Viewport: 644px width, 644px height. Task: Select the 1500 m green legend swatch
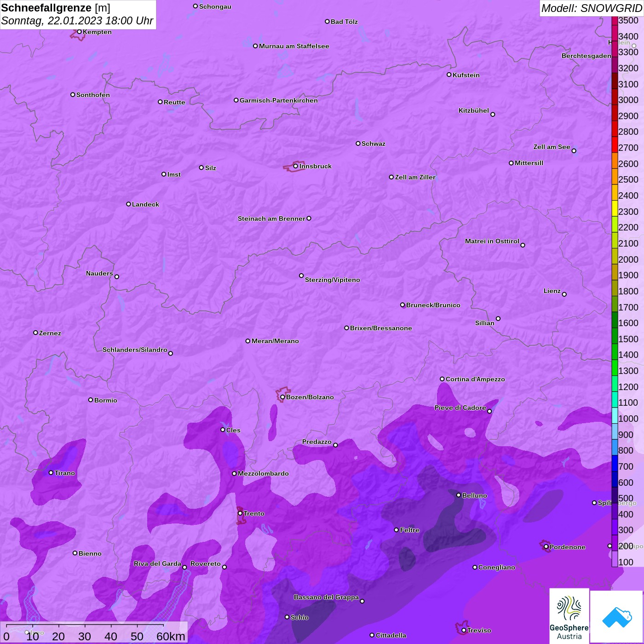[615, 336]
